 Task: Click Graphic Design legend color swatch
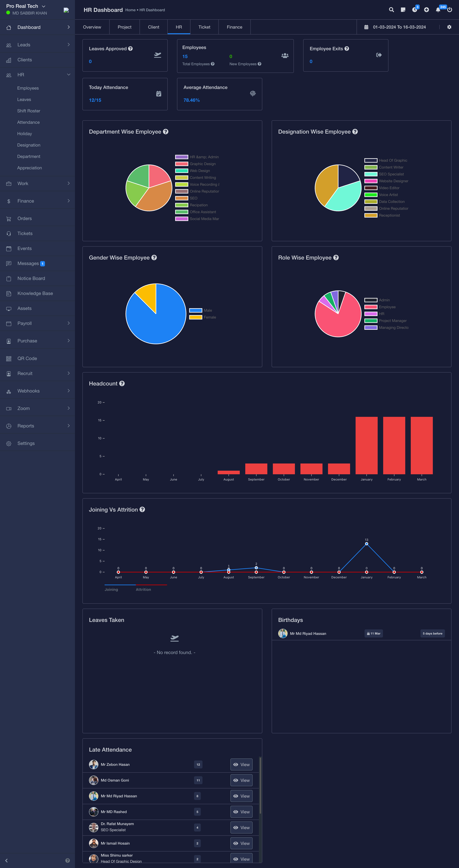[182, 164]
